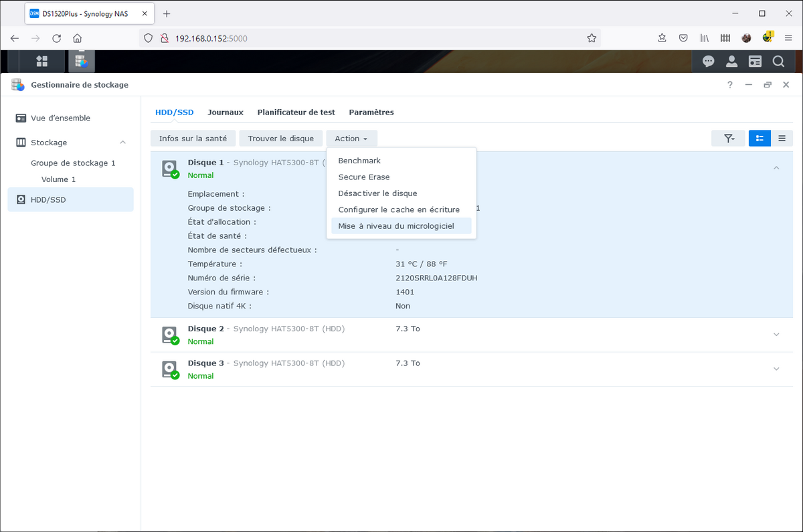The image size is (803, 532).
Task: Choose Secure Erase menu entry
Action: [401, 177]
